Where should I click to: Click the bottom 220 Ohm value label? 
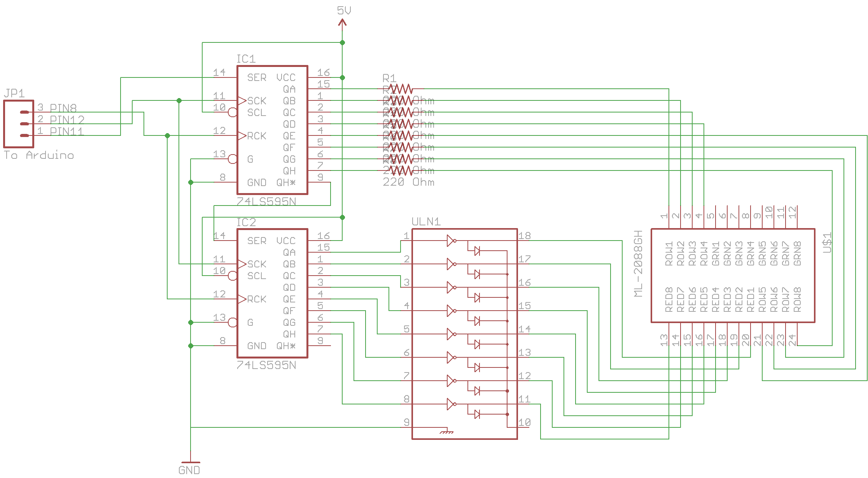(x=408, y=182)
